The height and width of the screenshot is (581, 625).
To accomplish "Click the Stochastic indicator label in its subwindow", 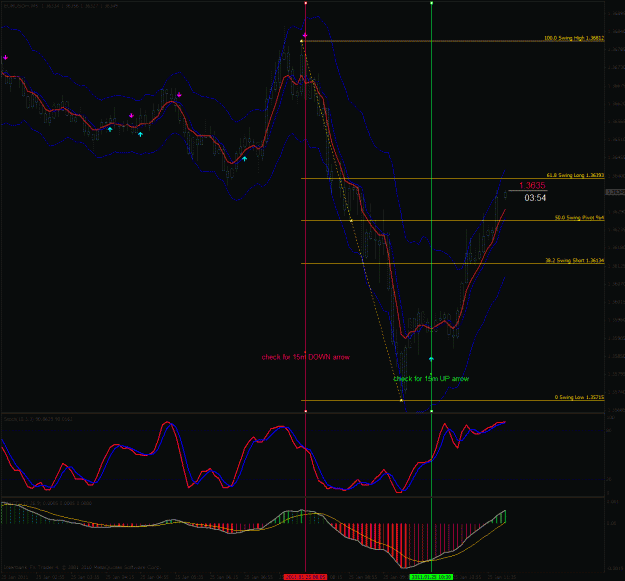I will tap(38, 419).
